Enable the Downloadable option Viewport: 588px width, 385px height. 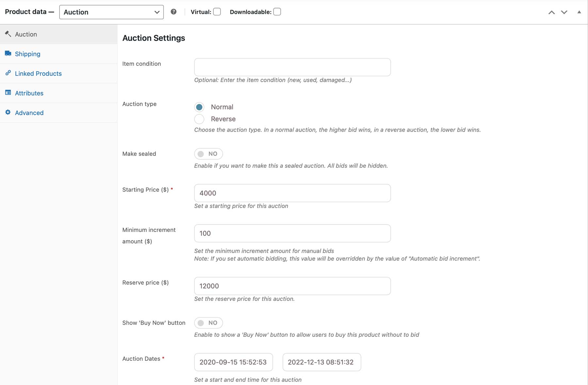pyautogui.click(x=277, y=11)
